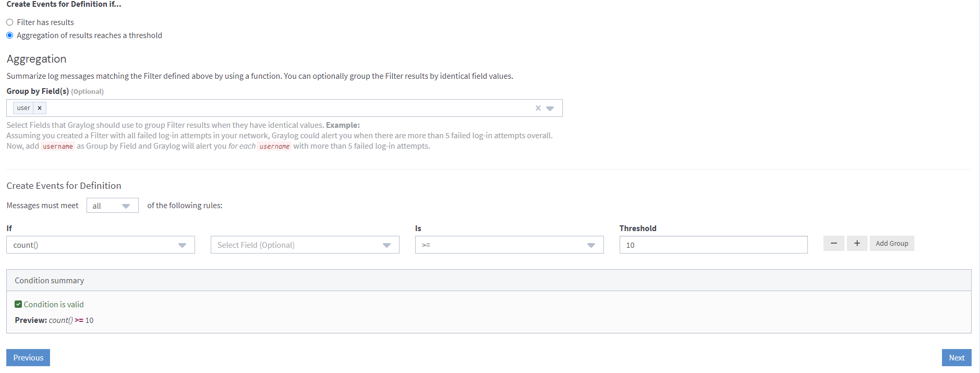Image resolution: width=980 pixels, height=373 pixels.
Task: Click the caret on the count() selector
Action: pos(182,245)
